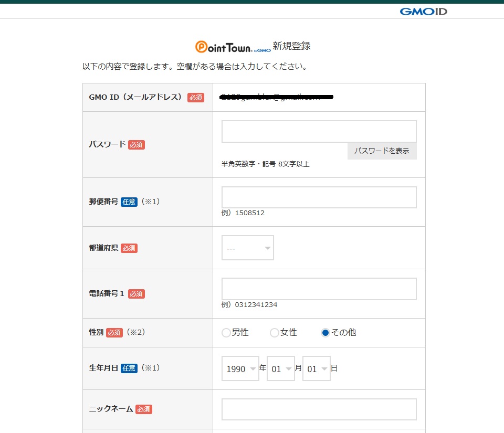This screenshot has width=504, height=433.
Task: Click the PointTown logo
Action: (x=233, y=47)
